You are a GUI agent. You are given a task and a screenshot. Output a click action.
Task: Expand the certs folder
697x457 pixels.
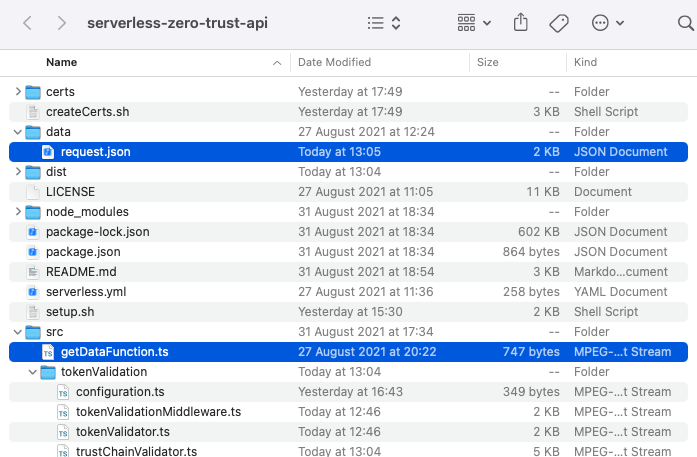pos(18,92)
